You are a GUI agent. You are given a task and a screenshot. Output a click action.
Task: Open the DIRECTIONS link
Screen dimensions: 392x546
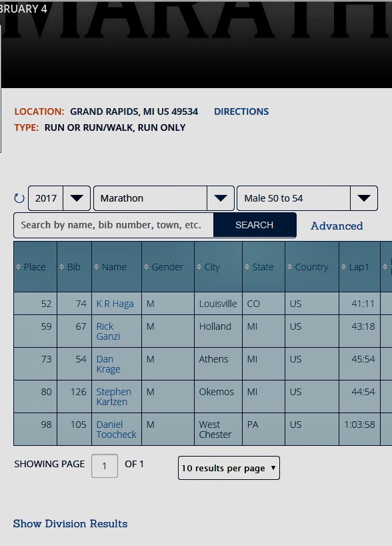pyautogui.click(x=241, y=111)
